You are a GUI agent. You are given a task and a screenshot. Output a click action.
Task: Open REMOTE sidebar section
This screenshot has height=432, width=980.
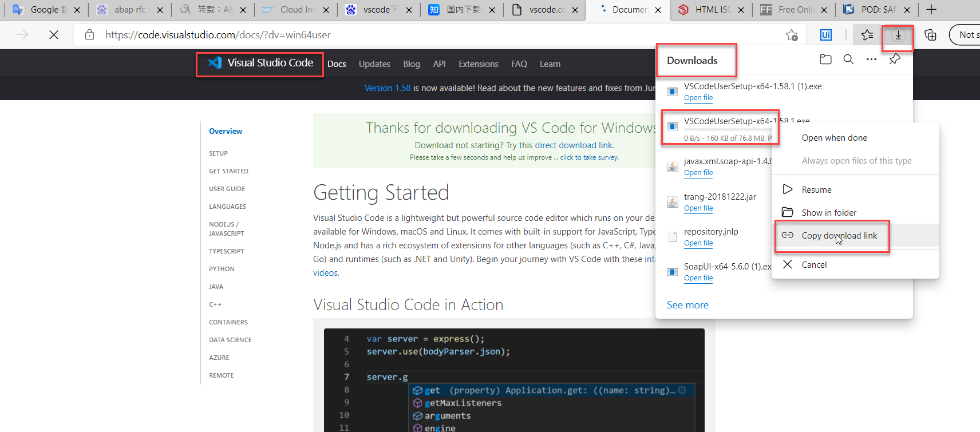pyautogui.click(x=221, y=375)
